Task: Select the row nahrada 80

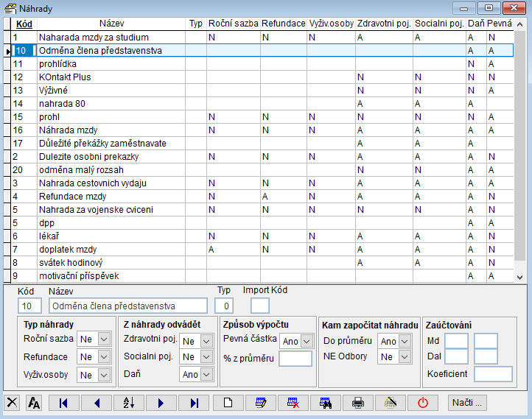Action: pyautogui.click(x=262, y=103)
